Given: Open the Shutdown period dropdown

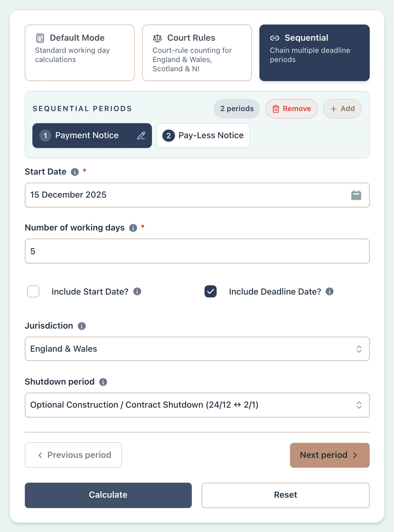Looking at the screenshot, I should pos(197,405).
